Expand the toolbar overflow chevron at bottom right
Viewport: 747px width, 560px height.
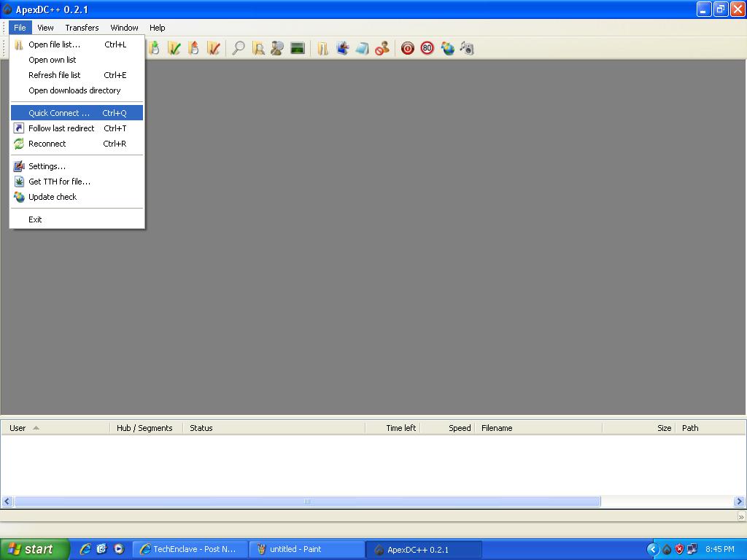point(741,516)
